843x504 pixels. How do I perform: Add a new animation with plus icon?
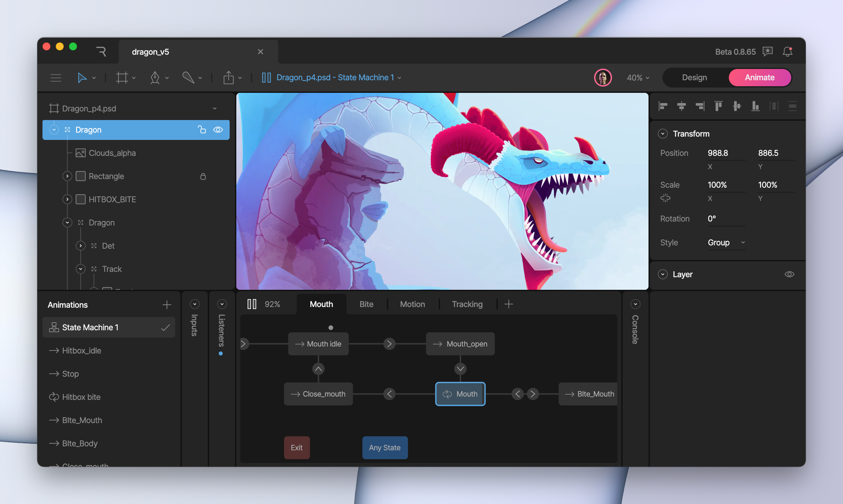click(167, 305)
